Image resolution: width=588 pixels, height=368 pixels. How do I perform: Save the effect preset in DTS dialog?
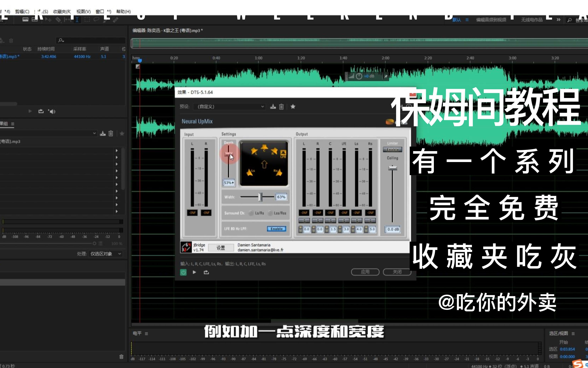point(273,107)
